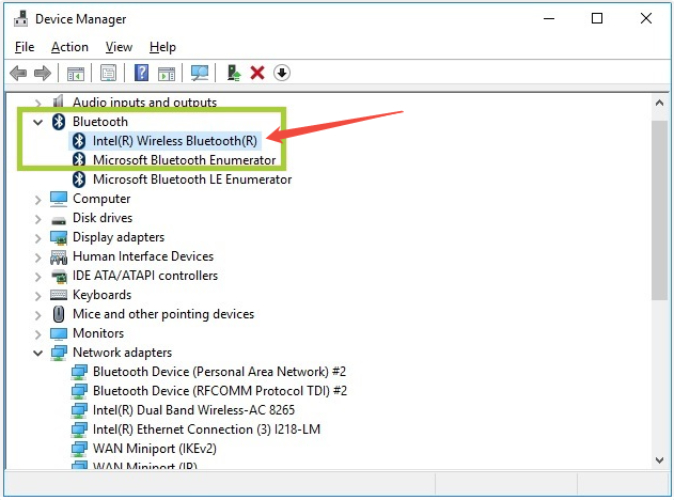Screen dimensions: 674x500
Task: Select Bluetooth Device (RFCOMM Protocol TDI) #2
Action: pyautogui.click(x=220, y=391)
